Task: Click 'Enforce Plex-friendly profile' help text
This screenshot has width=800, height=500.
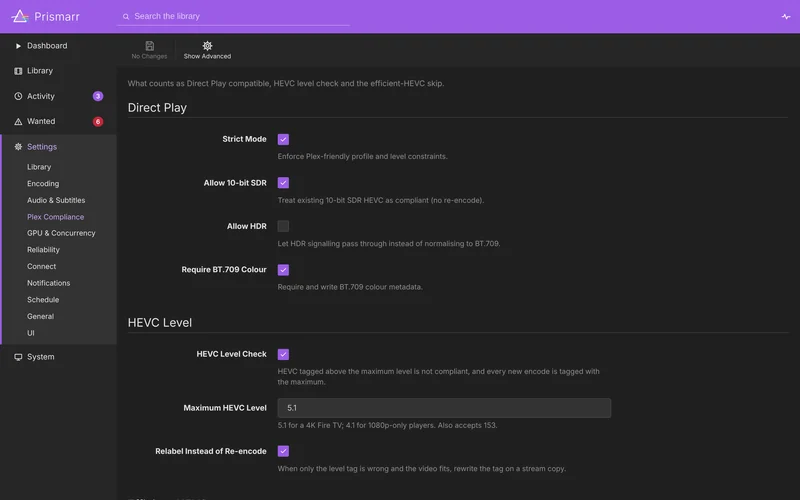Action: (x=363, y=157)
